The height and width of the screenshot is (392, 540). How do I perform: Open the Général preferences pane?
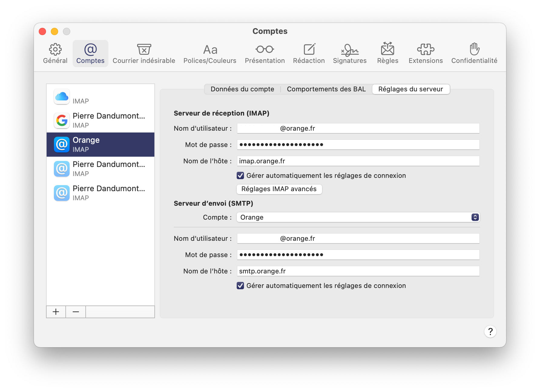(55, 54)
